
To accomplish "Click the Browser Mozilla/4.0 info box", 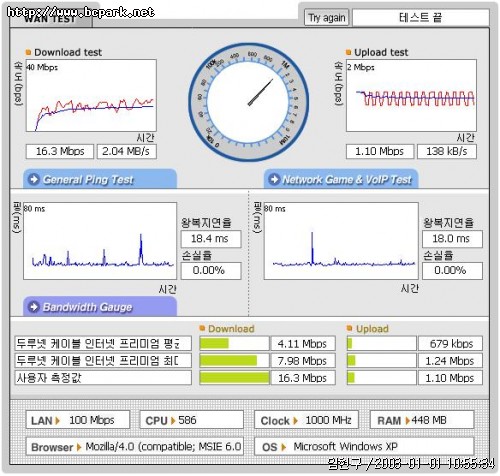I will 135,446.
